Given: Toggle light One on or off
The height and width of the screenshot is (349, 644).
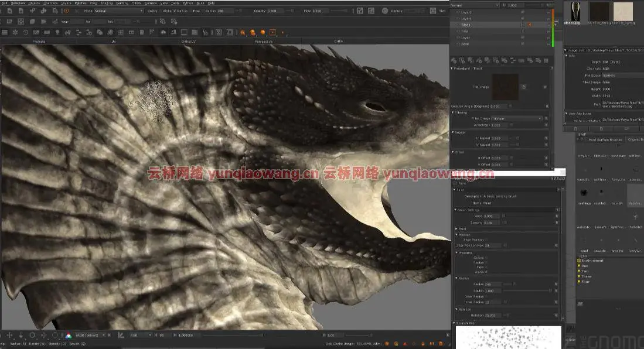Looking at the screenshot, I should (x=579, y=266).
